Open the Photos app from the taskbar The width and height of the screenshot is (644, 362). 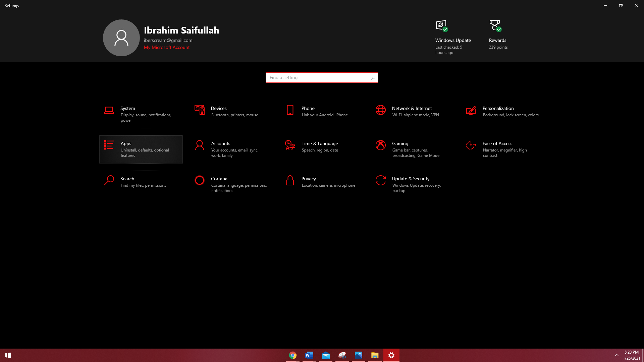359,355
